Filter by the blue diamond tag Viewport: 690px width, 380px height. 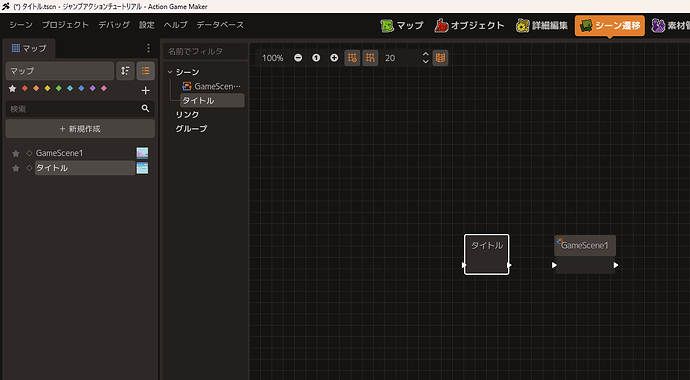[x=81, y=88]
